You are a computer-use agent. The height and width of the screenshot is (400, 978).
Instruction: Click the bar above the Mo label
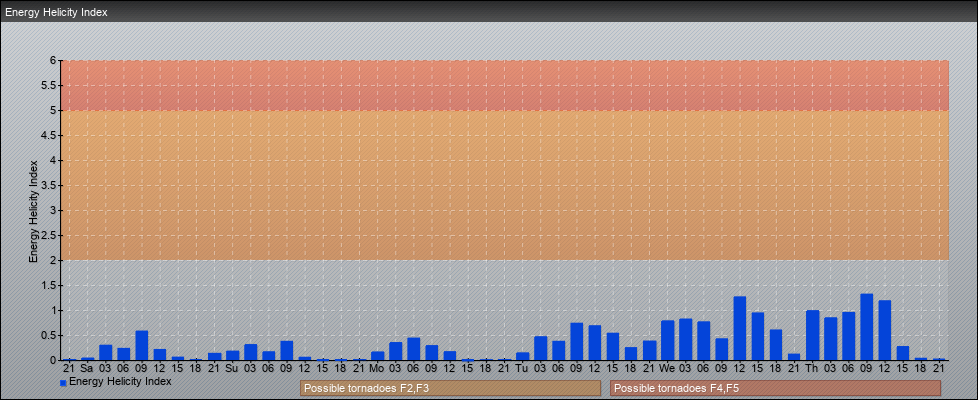click(x=377, y=356)
